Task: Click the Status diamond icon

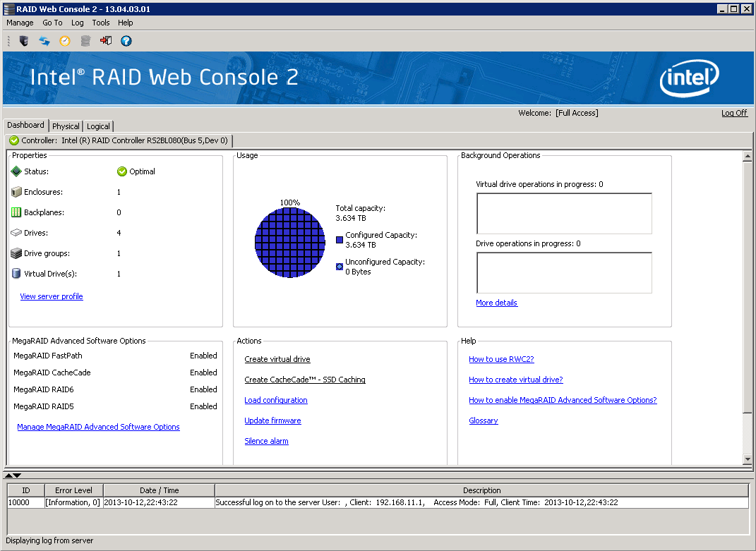Action: [x=16, y=171]
